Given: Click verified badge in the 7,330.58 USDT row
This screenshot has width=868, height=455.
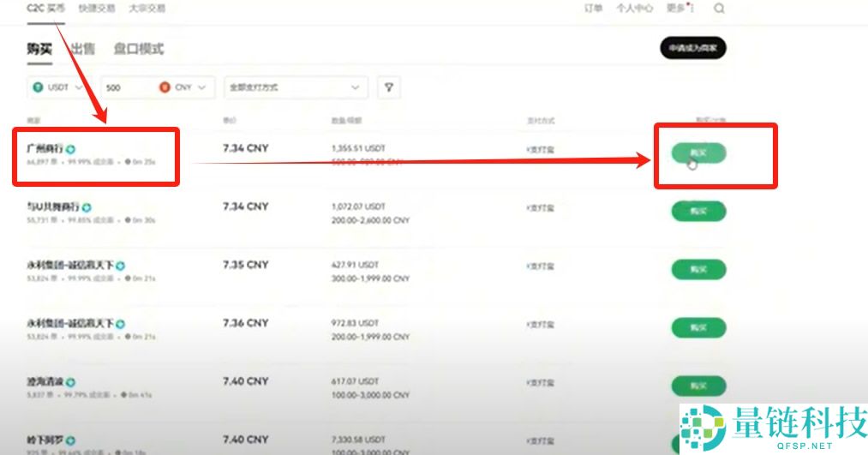Looking at the screenshot, I should [x=70, y=440].
